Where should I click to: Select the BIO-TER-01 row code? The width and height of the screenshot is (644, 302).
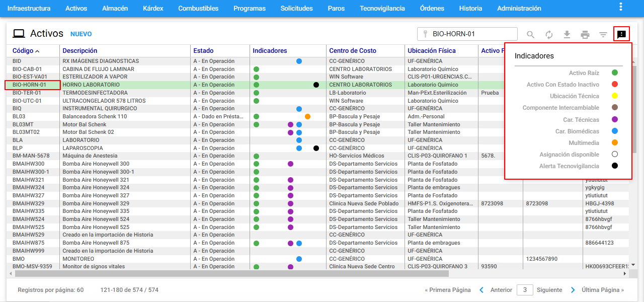(x=27, y=93)
